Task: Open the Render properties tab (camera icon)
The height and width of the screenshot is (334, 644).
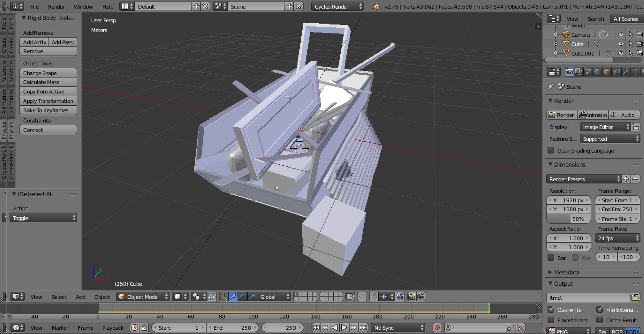Action: point(569,72)
